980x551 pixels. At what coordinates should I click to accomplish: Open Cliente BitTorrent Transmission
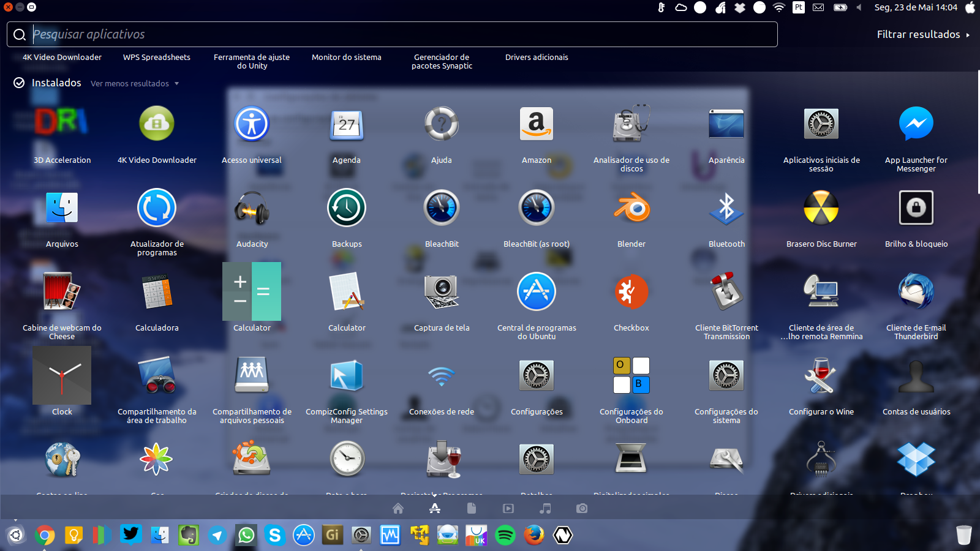(726, 291)
